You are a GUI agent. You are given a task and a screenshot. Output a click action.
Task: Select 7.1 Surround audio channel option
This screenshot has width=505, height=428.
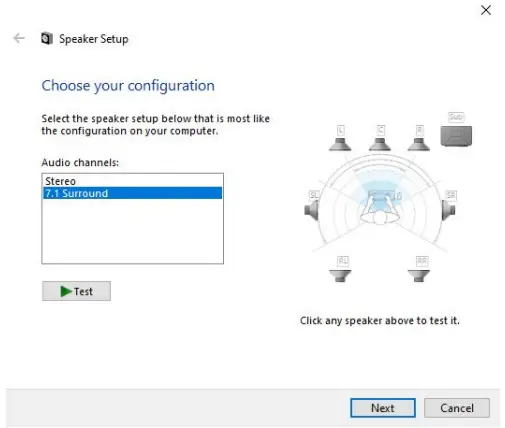(133, 193)
